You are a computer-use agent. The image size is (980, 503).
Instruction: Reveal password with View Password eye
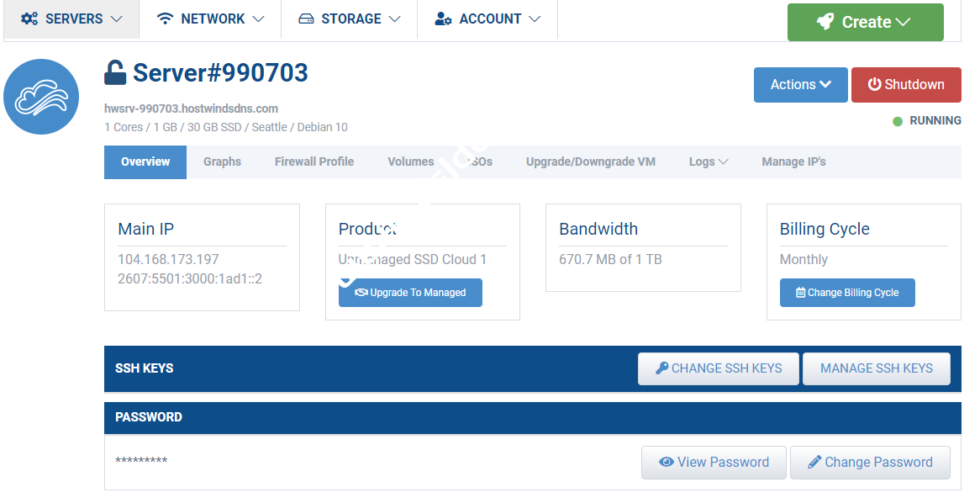(x=714, y=463)
